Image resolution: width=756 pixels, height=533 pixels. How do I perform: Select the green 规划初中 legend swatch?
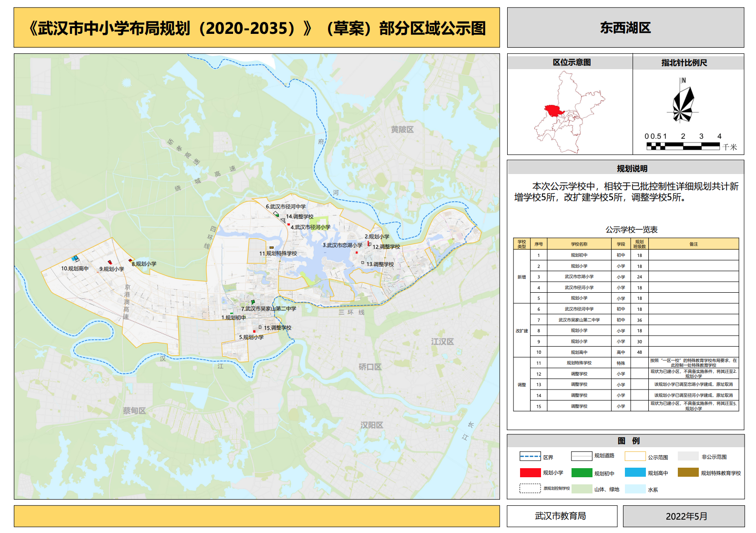[x=582, y=473]
